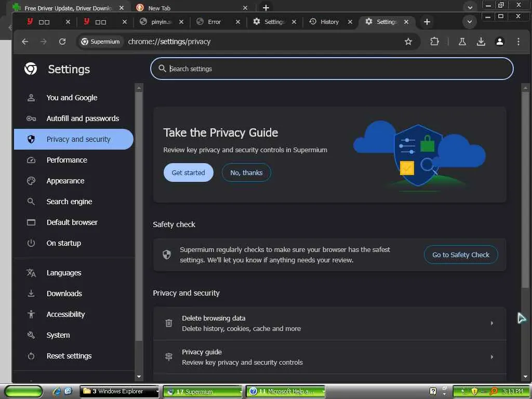Close the History tab
Image resolution: width=532 pixels, height=399 pixels.
tap(350, 22)
